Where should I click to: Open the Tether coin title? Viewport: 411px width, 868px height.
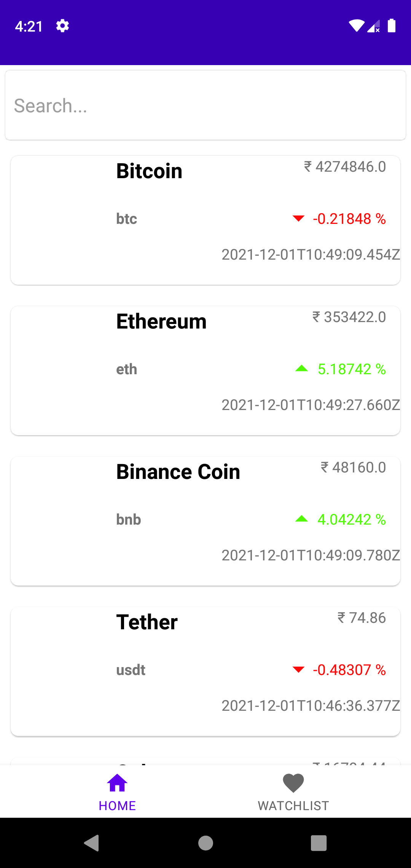coord(147,622)
